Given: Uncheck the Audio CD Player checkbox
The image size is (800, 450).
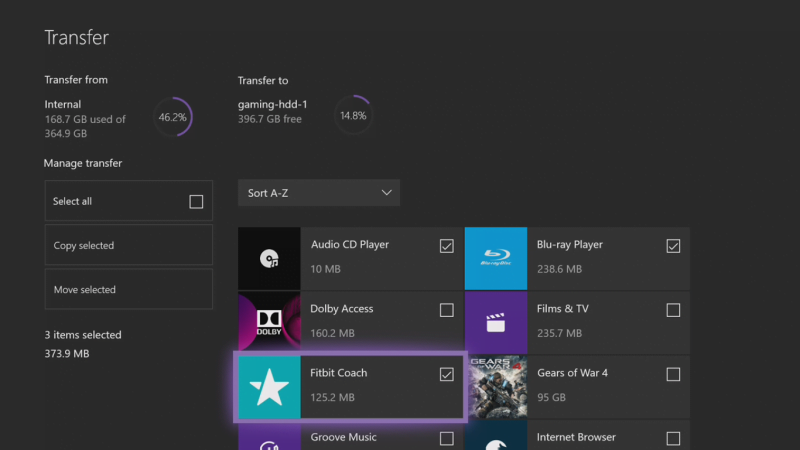Looking at the screenshot, I should [446, 246].
